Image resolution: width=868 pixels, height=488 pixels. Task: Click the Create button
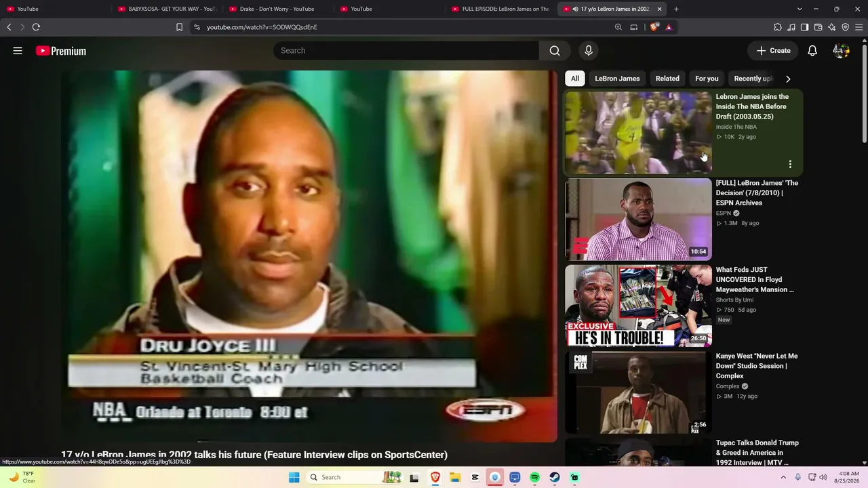pyautogui.click(x=774, y=51)
